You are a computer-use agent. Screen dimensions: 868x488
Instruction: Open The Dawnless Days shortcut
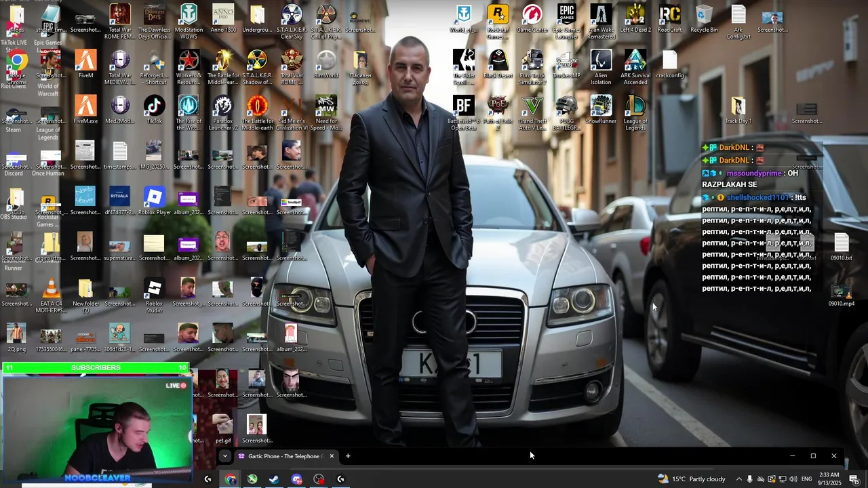(154, 22)
